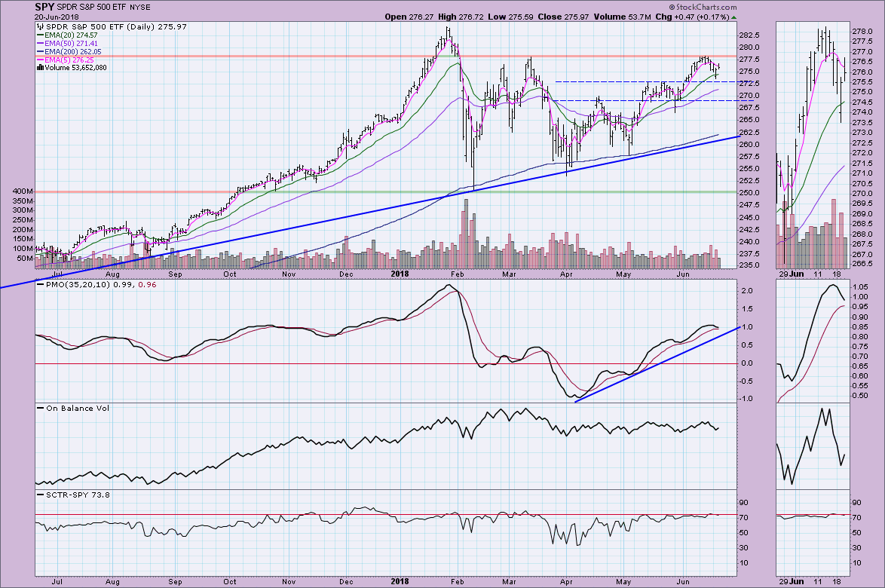This screenshot has width=885, height=588.
Task: Select the EMA(200) 262.05 legend entry
Action: point(73,51)
